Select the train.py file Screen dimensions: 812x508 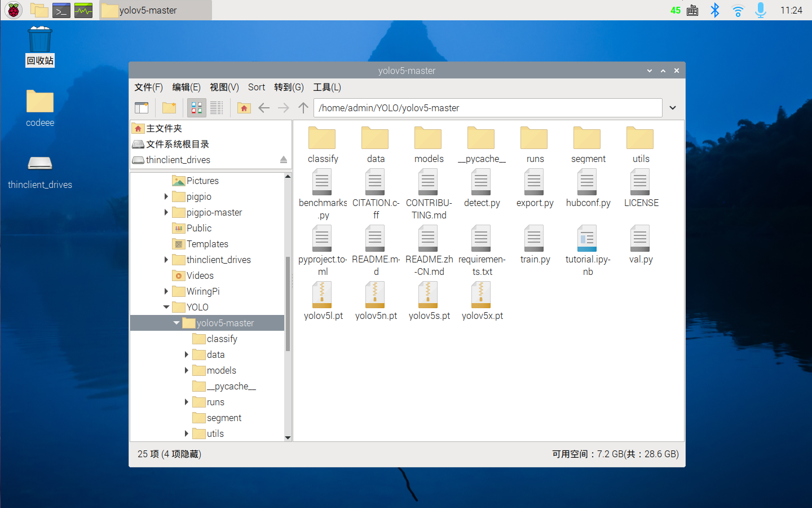(535, 246)
